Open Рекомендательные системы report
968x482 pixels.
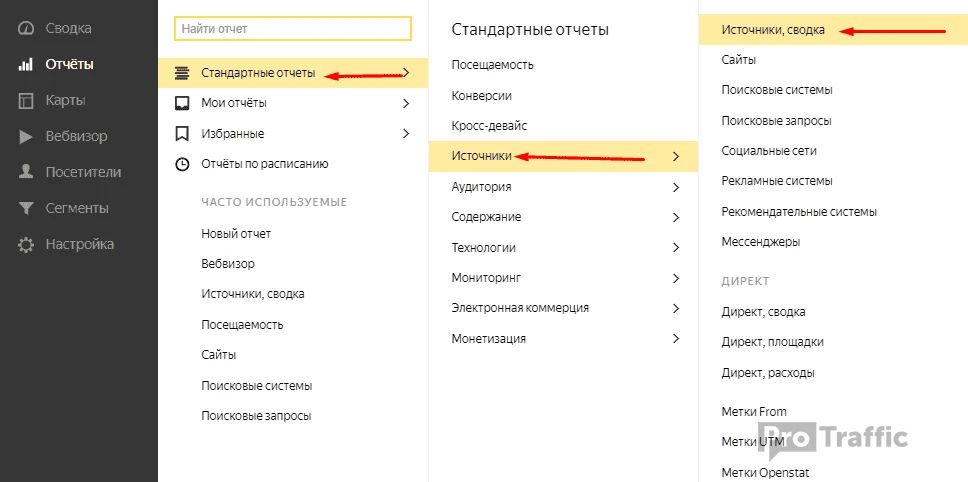point(799,212)
